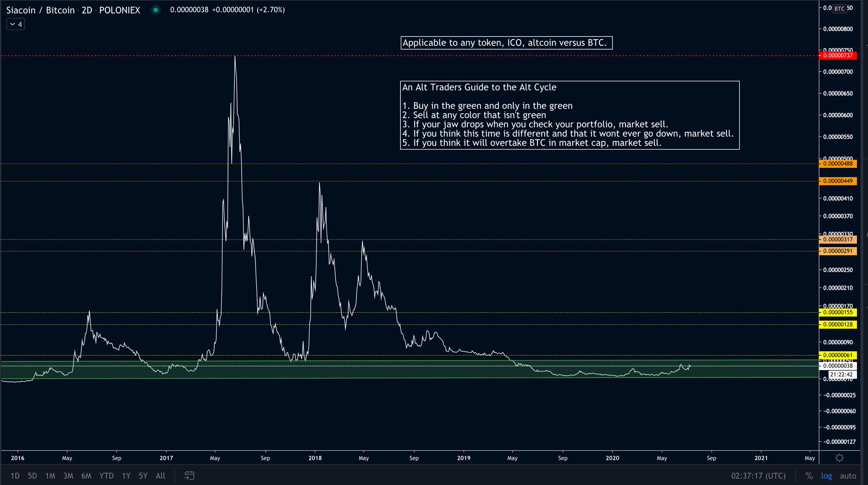
Task: Select the red 0.00000737 price label
Action: [837, 56]
